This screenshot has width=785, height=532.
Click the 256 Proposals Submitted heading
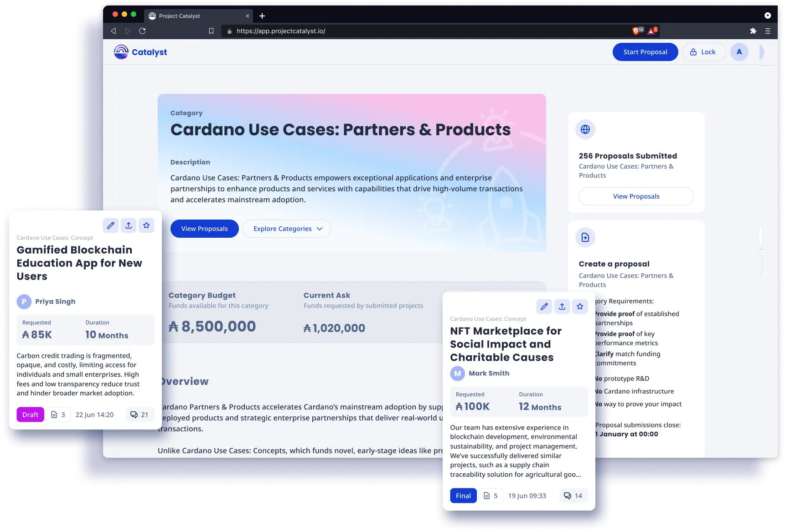628,156
